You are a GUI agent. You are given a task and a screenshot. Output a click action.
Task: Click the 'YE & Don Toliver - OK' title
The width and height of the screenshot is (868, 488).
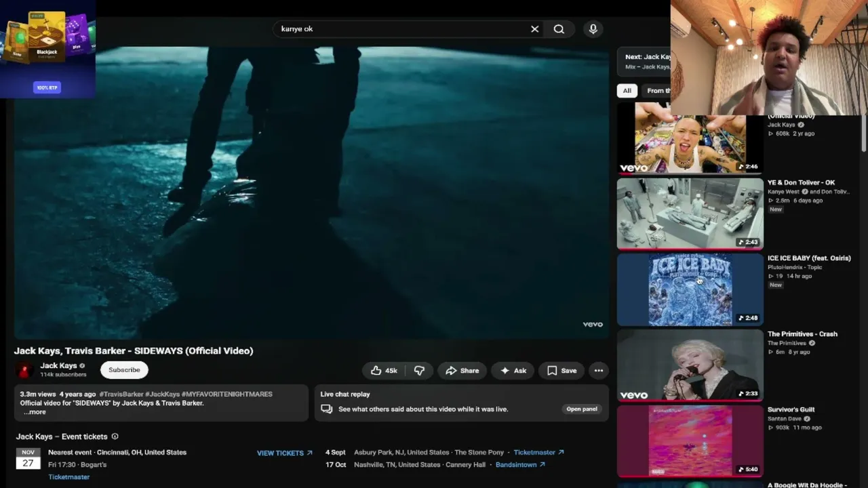(x=801, y=182)
